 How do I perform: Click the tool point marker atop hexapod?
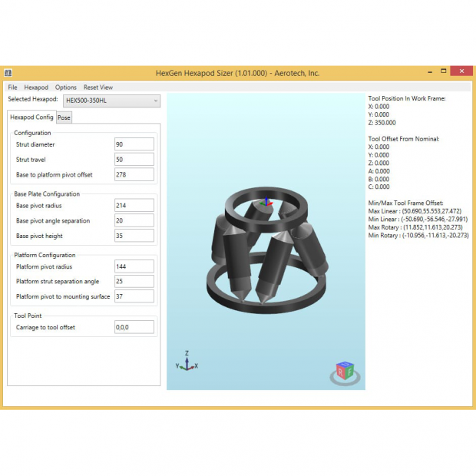[266, 202]
